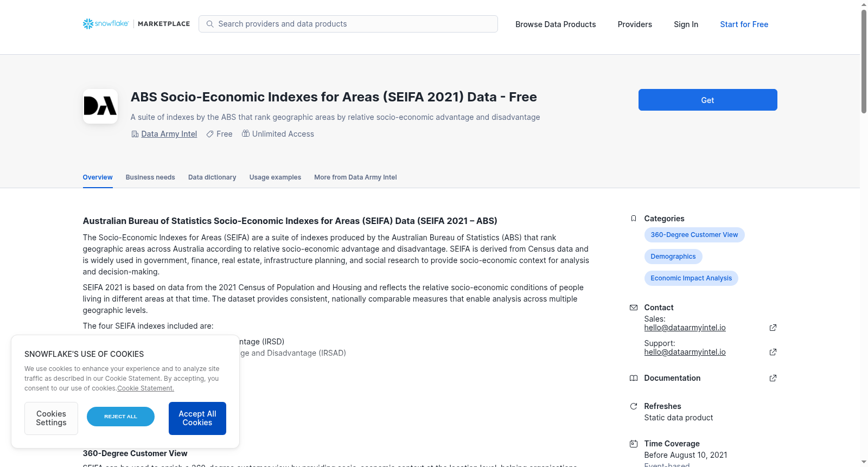Click Start for Free link
Viewport: 868px width, 467px height.
click(x=744, y=24)
